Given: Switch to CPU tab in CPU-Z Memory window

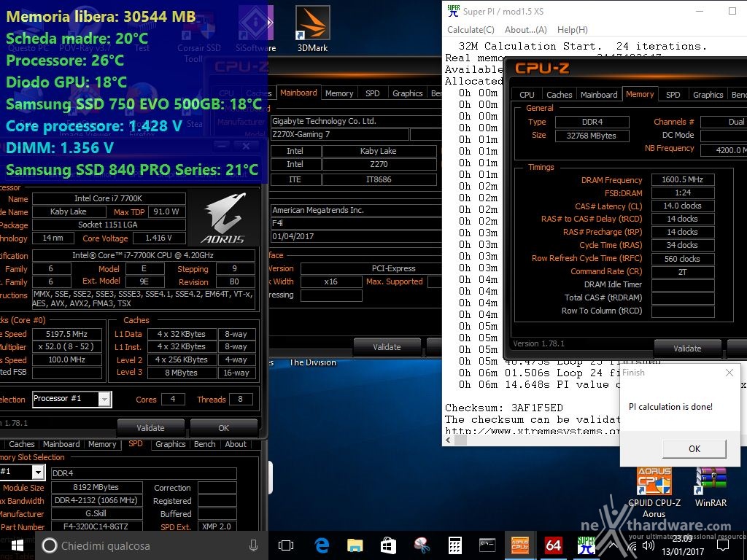Looking at the screenshot, I should coord(527,95).
